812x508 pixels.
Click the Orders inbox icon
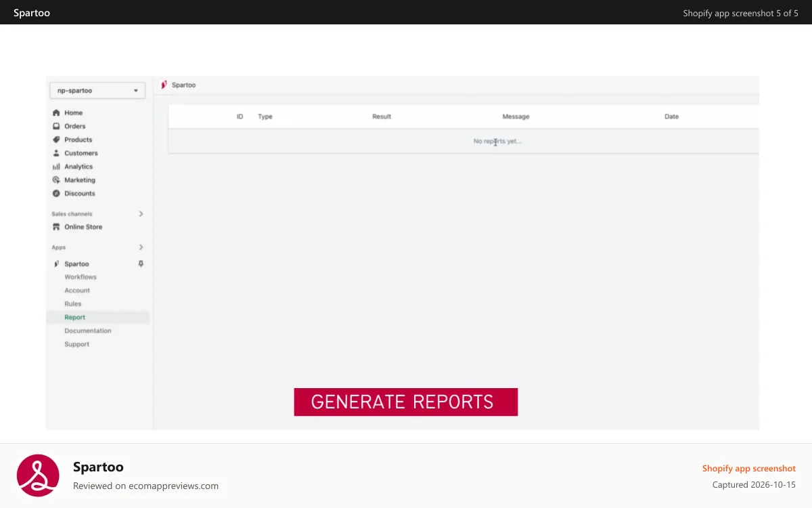tap(56, 126)
